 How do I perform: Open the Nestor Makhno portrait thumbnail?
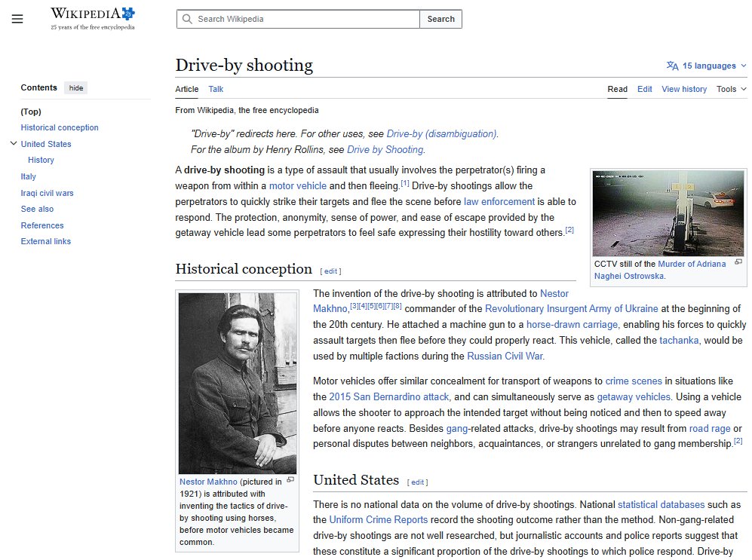(238, 383)
